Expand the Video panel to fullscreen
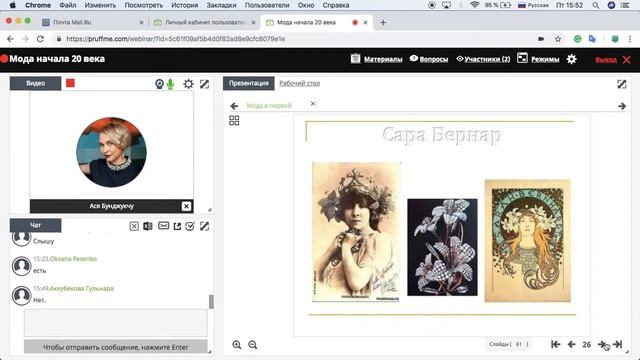The image size is (640, 360). pyautogui.click(x=204, y=84)
